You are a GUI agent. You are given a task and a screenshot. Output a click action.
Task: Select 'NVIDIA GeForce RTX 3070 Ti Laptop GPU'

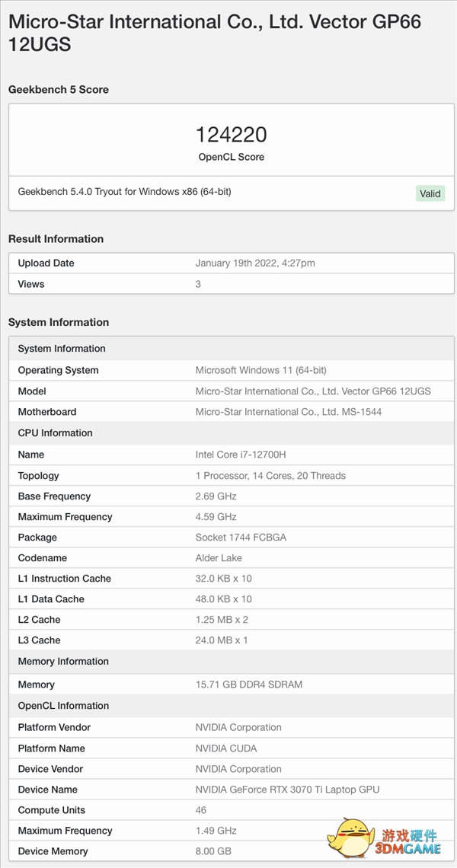click(287, 790)
